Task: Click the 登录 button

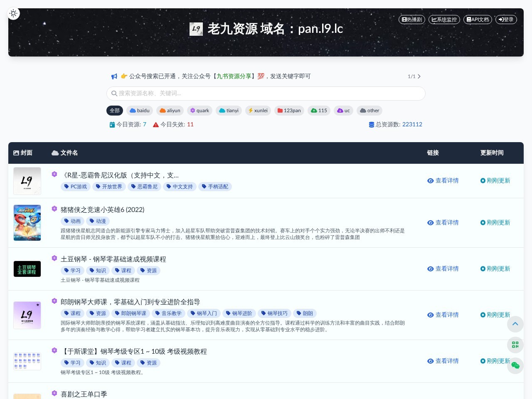Action: click(506, 20)
